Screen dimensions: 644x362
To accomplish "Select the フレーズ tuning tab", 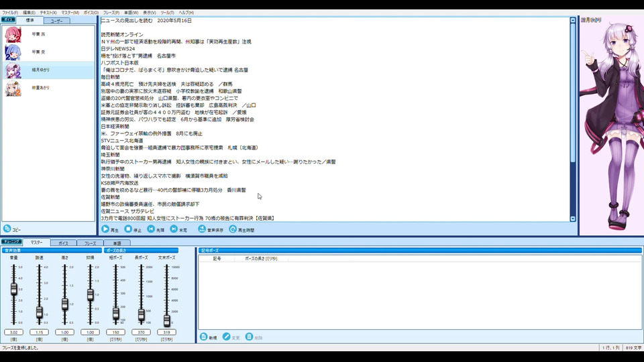I will click(x=90, y=243).
